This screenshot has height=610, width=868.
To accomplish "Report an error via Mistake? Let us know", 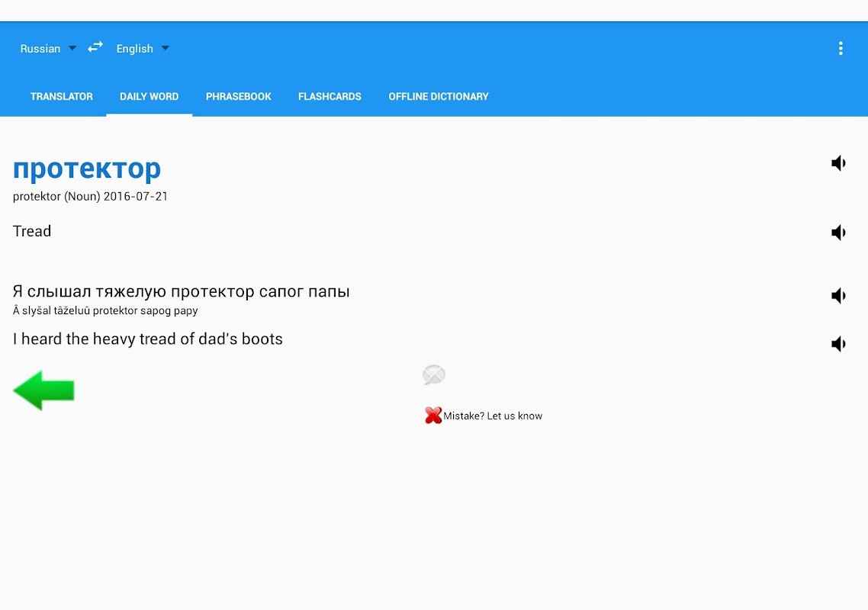I will [493, 416].
